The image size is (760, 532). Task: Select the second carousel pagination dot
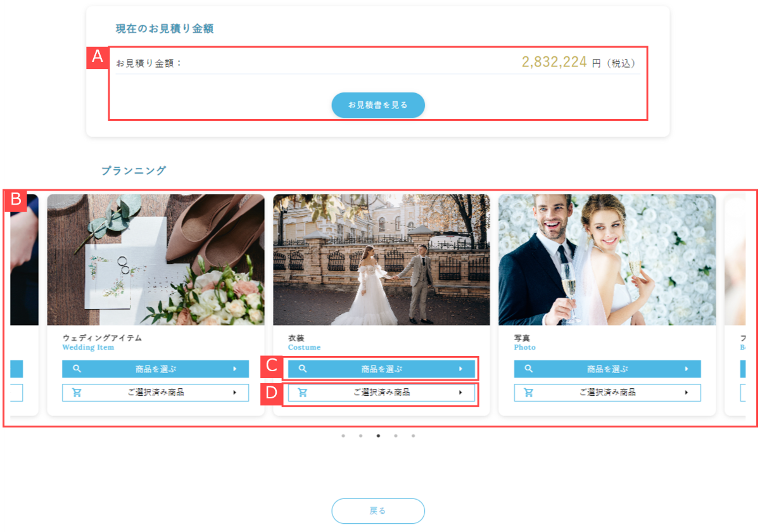point(361,436)
